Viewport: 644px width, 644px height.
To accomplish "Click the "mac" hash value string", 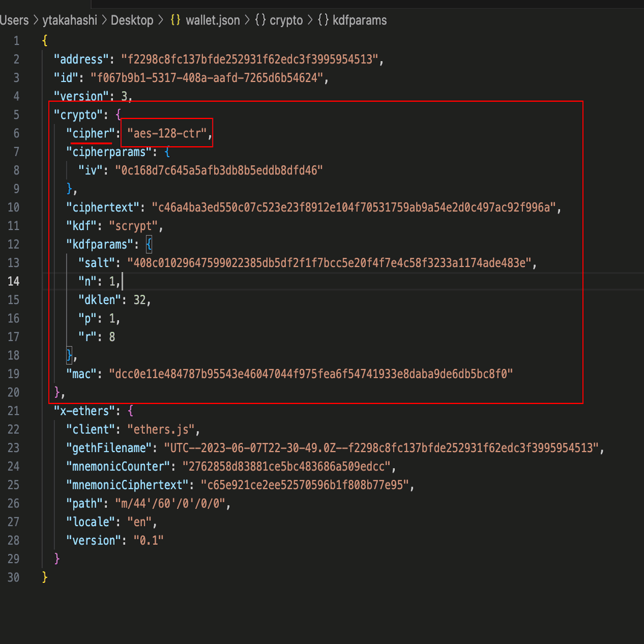I will pos(311,374).
